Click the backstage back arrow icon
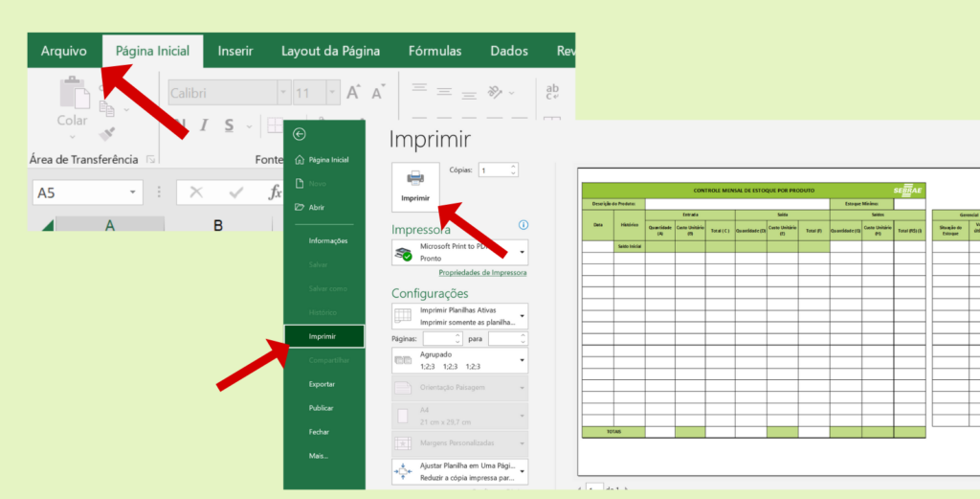 [x=300, y=134]
